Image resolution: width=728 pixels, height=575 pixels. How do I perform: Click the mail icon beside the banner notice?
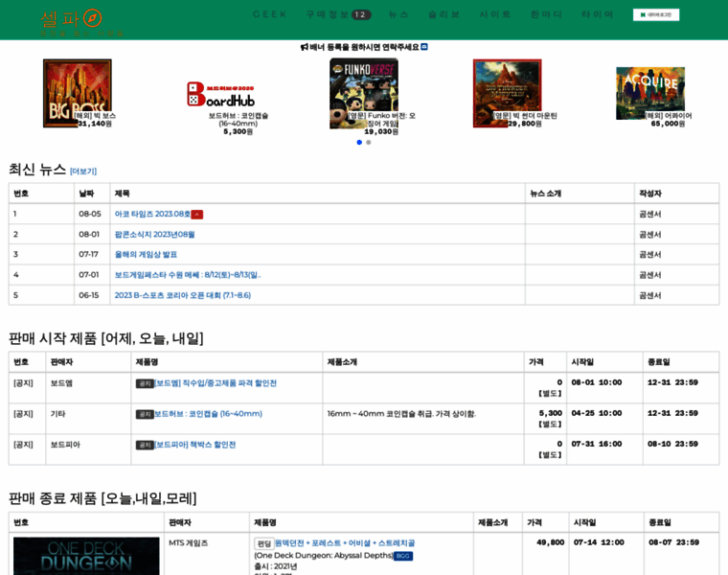(424, 47)
